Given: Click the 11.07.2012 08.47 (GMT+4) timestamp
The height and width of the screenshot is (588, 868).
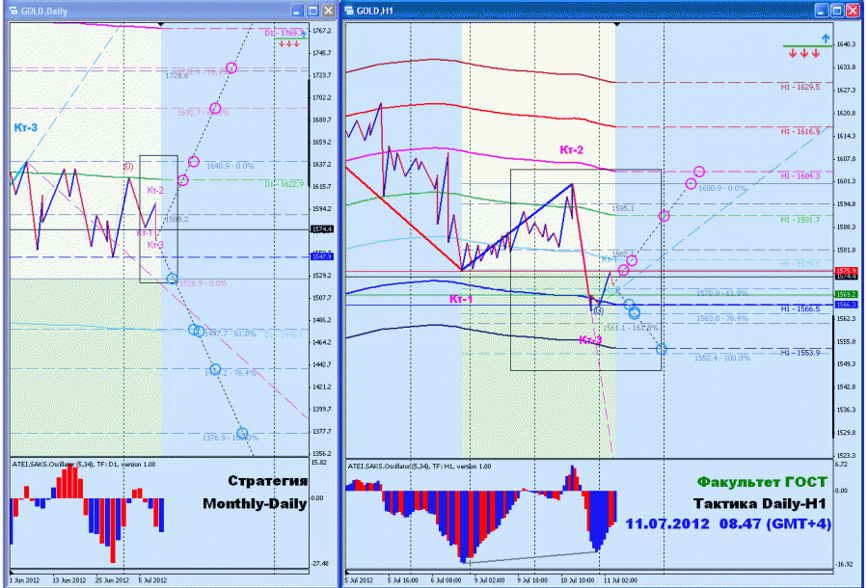Looking at the screenshot, I should coord(728,523).
